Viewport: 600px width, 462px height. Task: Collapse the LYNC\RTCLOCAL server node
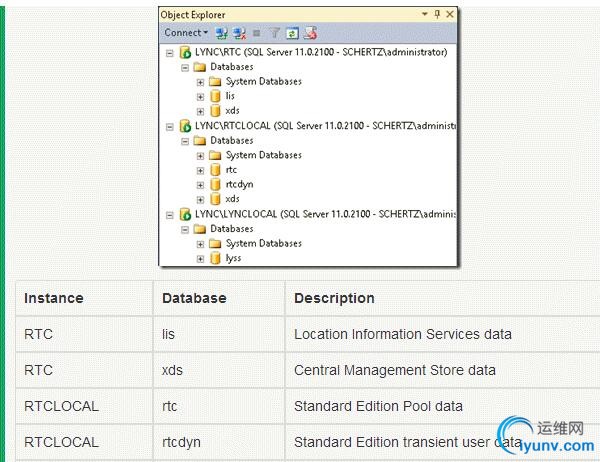tap(170, 127)
